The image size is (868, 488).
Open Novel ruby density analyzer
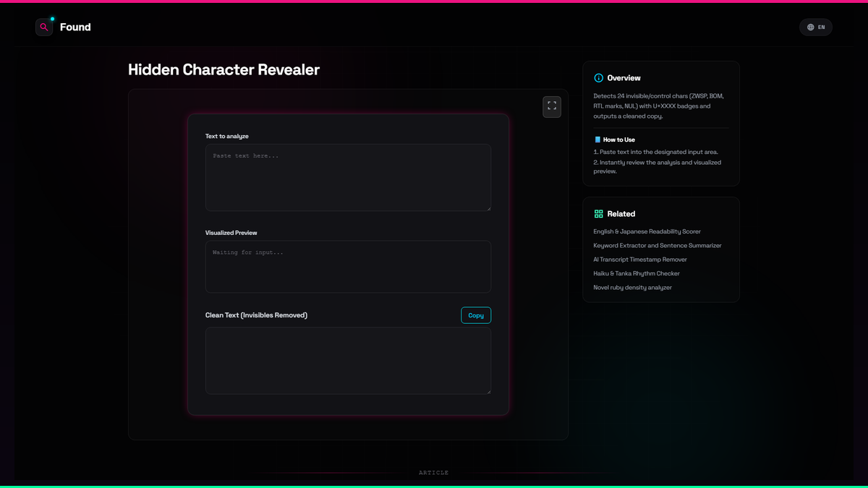[632, 288]
